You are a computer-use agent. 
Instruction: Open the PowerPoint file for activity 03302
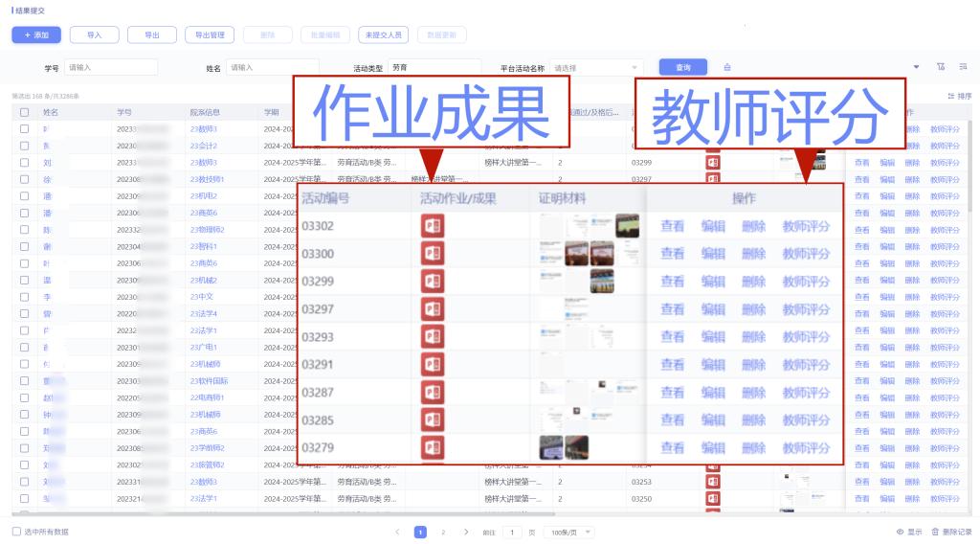[x=432, y=226]
